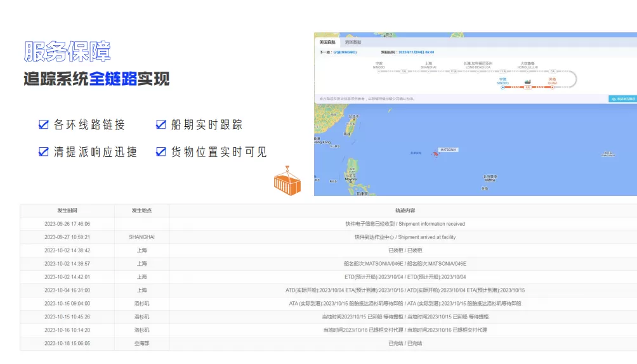The width and height of the screenshot is (637, 364).
Task: Toggle the 船期实时跟踪 checkbox
Action: coord(161,124)
